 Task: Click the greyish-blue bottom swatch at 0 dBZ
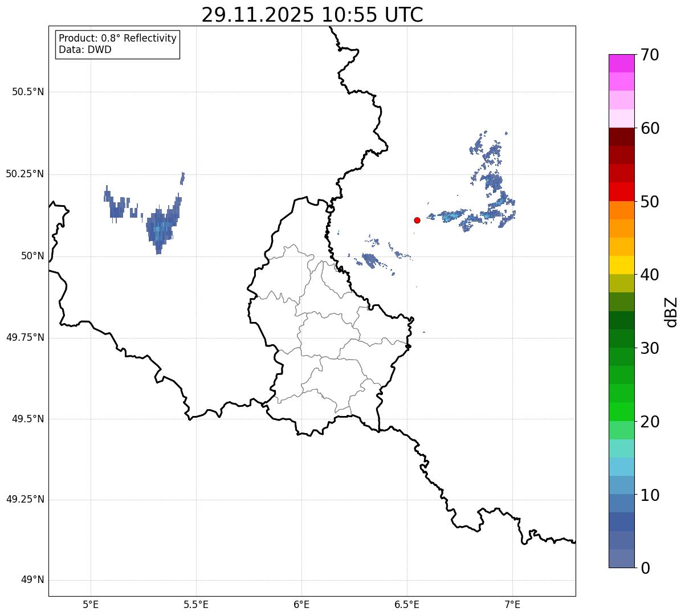pos(622,558)
